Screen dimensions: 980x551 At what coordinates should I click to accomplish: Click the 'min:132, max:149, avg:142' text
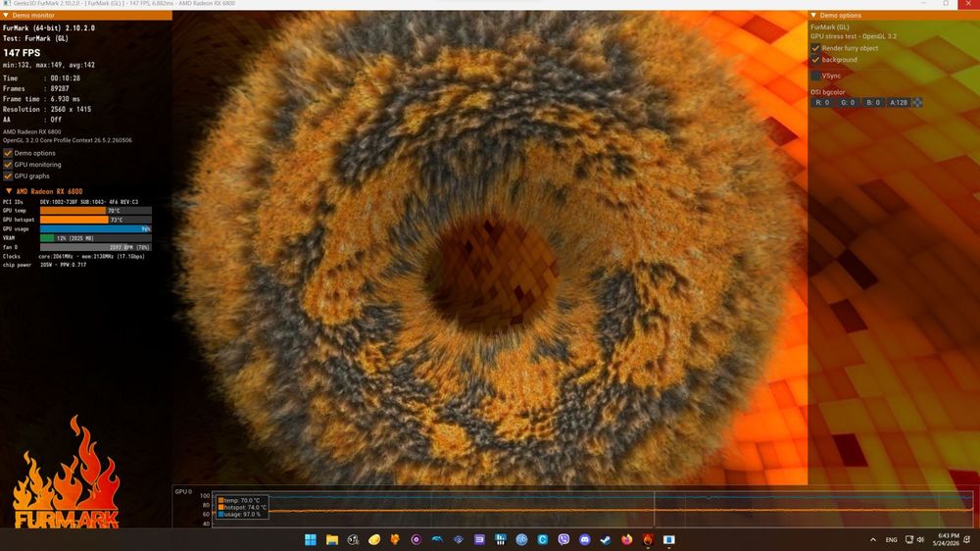49,65
